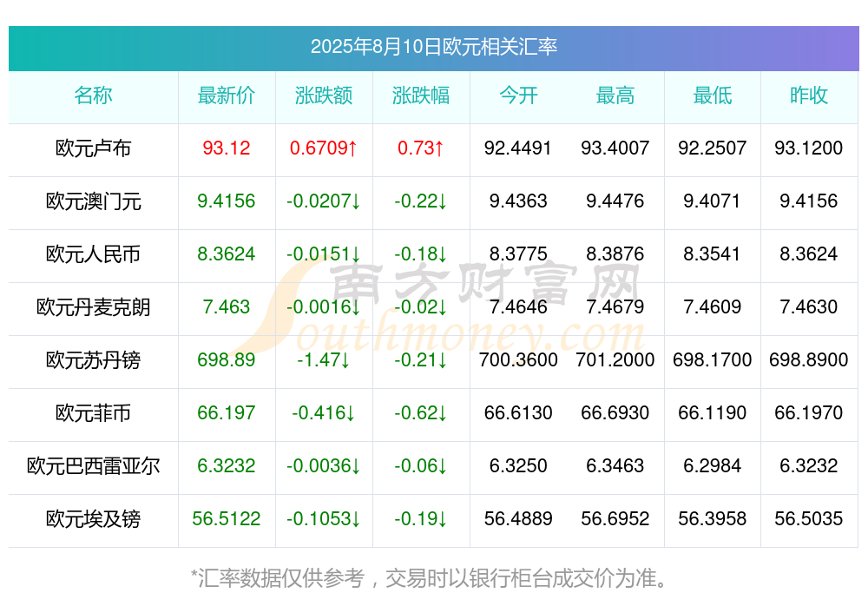Click the green latest price 8.3624
868x606 pixels.
pos(227,254)
